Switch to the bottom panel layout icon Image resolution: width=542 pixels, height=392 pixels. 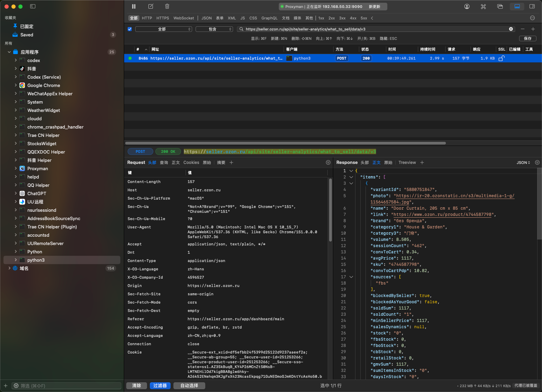coord(517,6)
